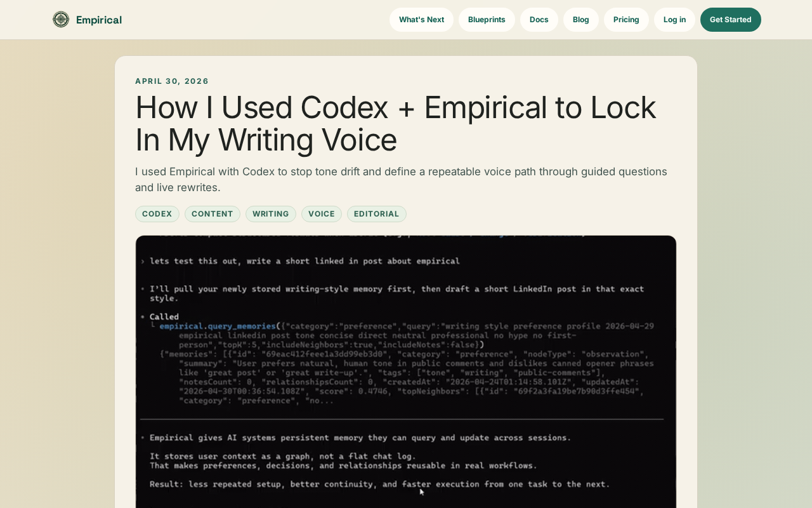This screenshot has width=812, height=508.
Task: Open the Pricing nav item
Action: 626,20
